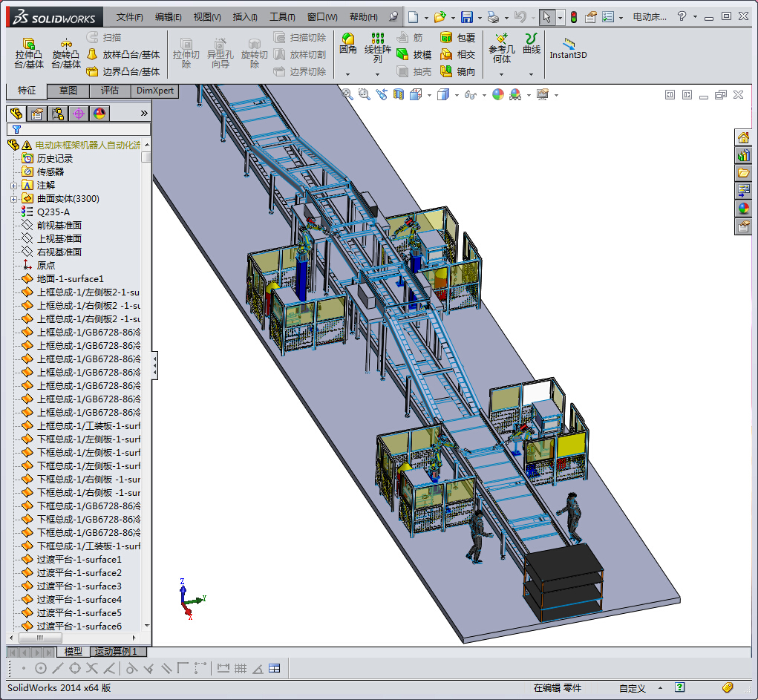
Task: Click the Edit Appearance color ball in view toolbar
Action: click(498, 94)
